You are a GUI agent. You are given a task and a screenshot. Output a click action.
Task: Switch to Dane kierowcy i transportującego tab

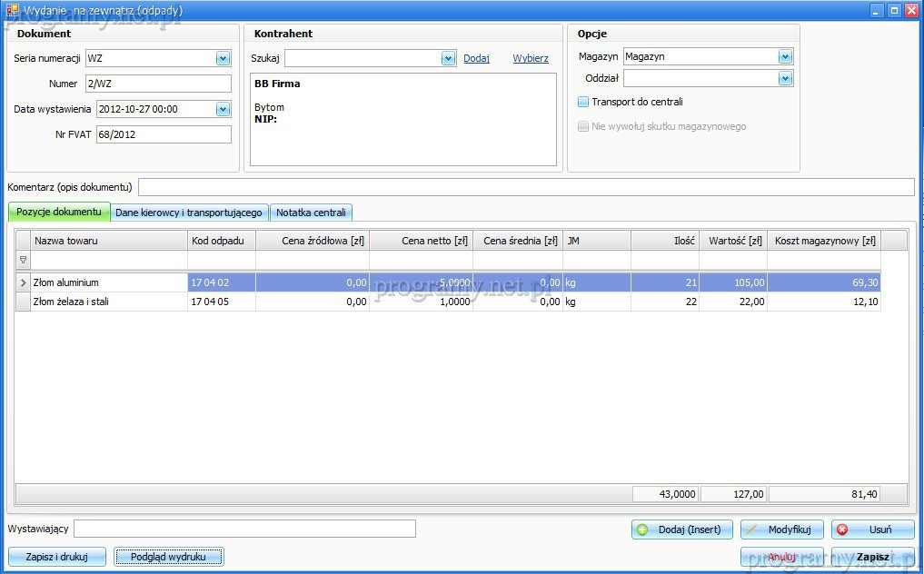[x=189, y=213]
